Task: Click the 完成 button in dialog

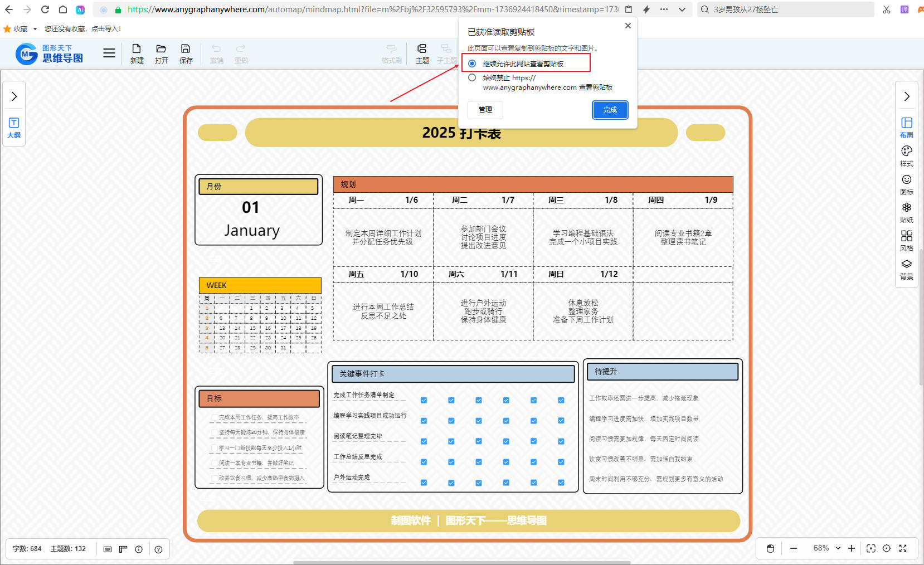Action: (610, 110)
